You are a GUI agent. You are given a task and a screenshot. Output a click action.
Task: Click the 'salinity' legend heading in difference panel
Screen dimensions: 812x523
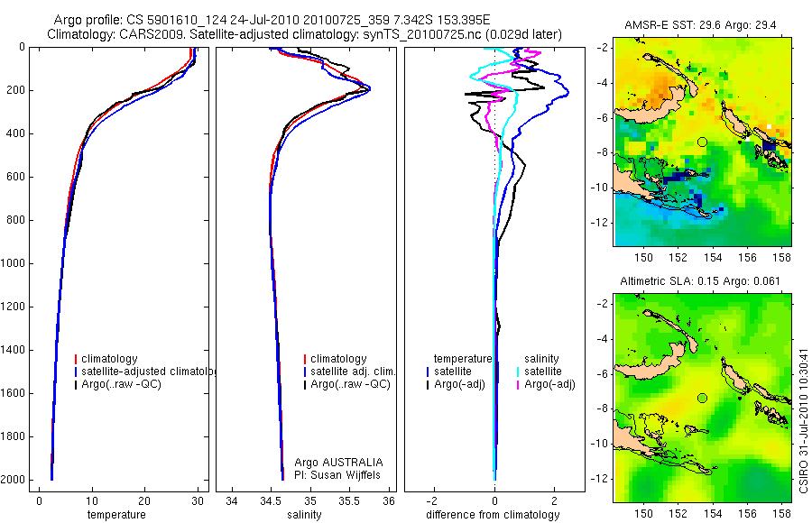[x=541, y=359]
